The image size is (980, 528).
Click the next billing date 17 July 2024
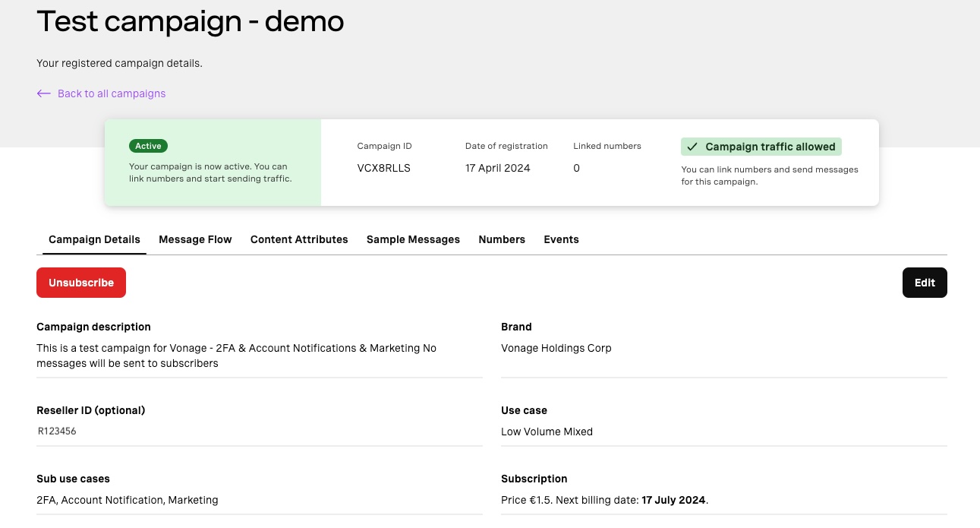click(x=673, y=500)
